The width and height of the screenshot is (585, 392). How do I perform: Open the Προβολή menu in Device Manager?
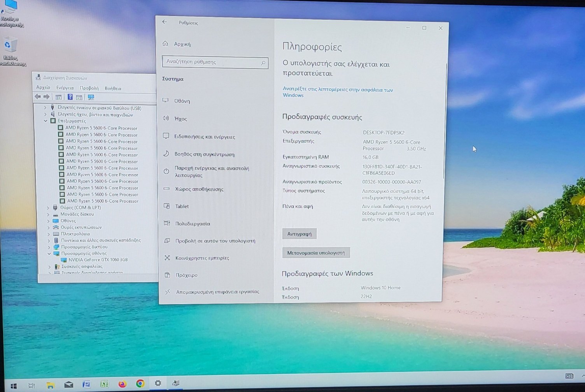pos(89,88)
